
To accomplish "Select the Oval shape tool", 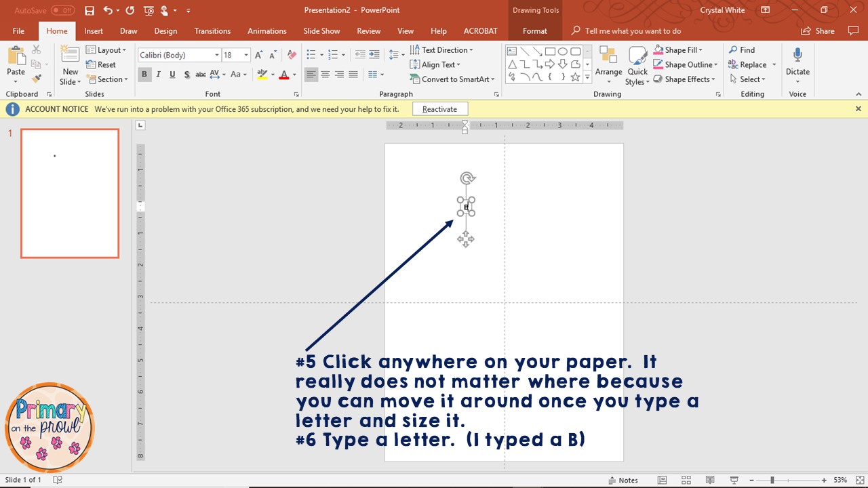I will point(561,51).
